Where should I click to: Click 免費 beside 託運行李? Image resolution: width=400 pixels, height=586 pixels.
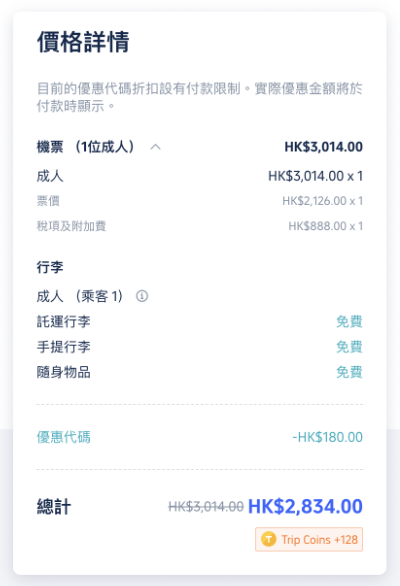pyautogui.click(x=349, y=321)
